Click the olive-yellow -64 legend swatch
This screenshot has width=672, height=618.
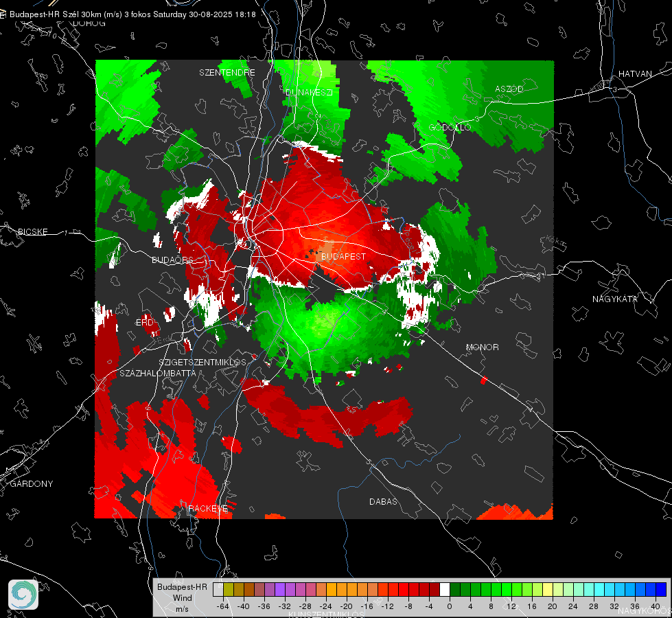click(229, 589)
